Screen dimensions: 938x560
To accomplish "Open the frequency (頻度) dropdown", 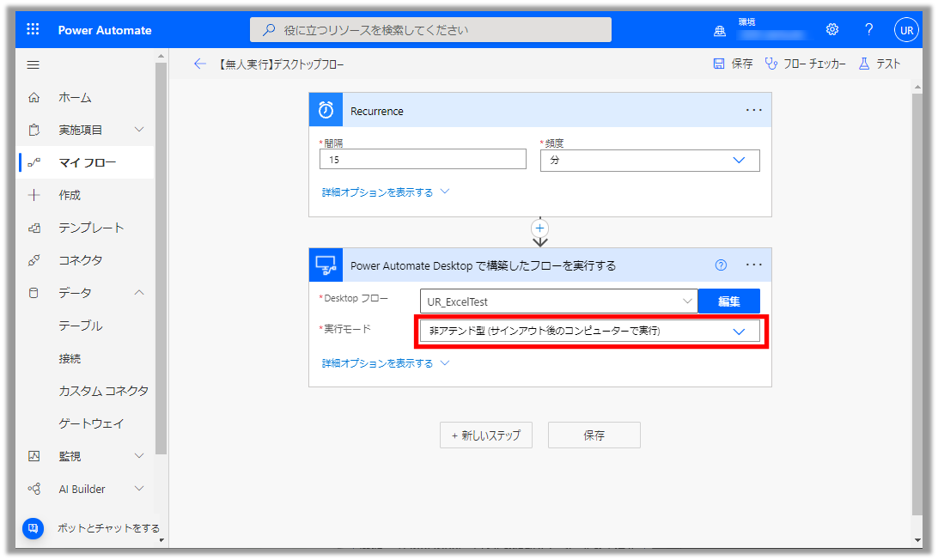I will point(649,161).
